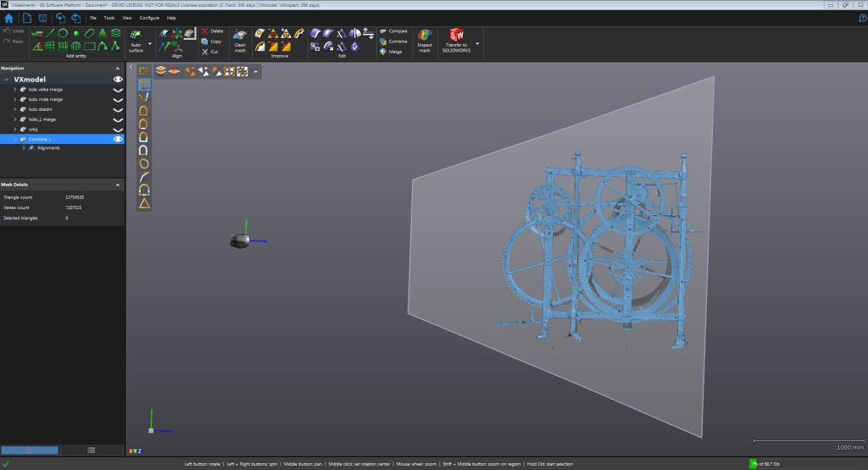This screenshot has width=868, height=470.
Task: Click the Delete red X icon
Action: coord(204,30)
